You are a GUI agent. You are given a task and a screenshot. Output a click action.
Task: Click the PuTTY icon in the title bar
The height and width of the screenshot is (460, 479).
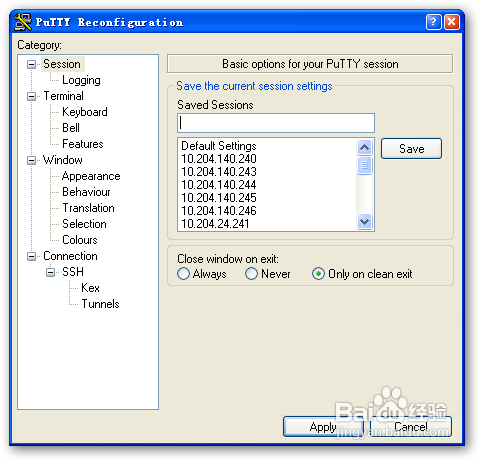tap(23, 22)
